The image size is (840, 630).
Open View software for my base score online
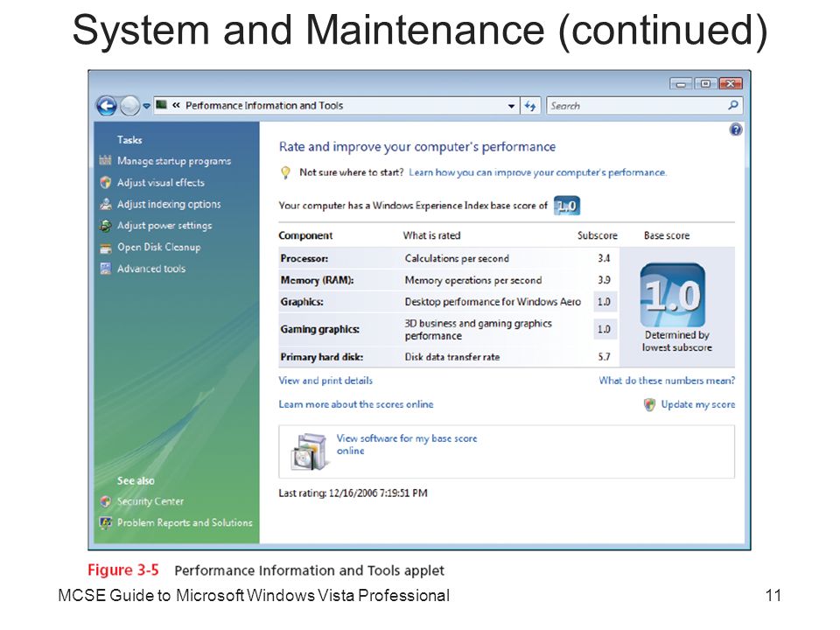pos(407,444)
